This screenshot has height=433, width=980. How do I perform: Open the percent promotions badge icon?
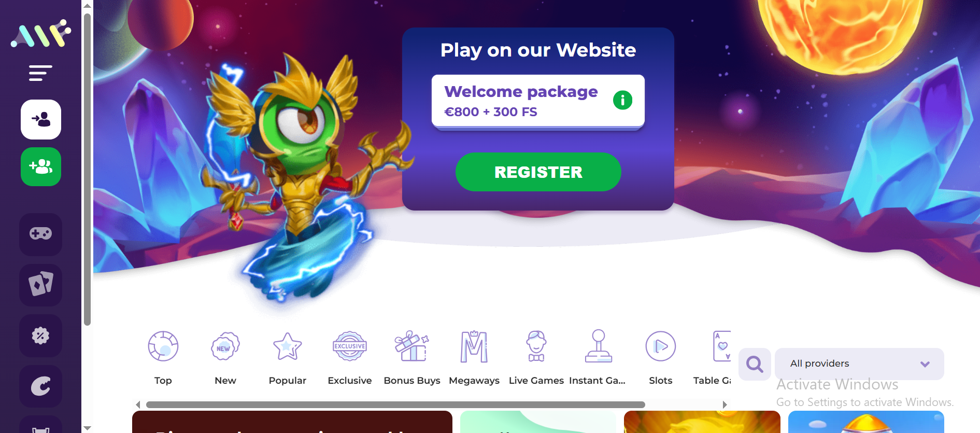point(40,336)
